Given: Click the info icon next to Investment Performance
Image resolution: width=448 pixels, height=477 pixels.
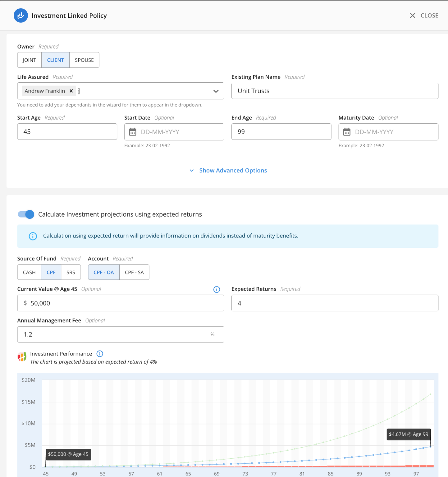Looking at the screenshot, I should [x=100, y=354].
